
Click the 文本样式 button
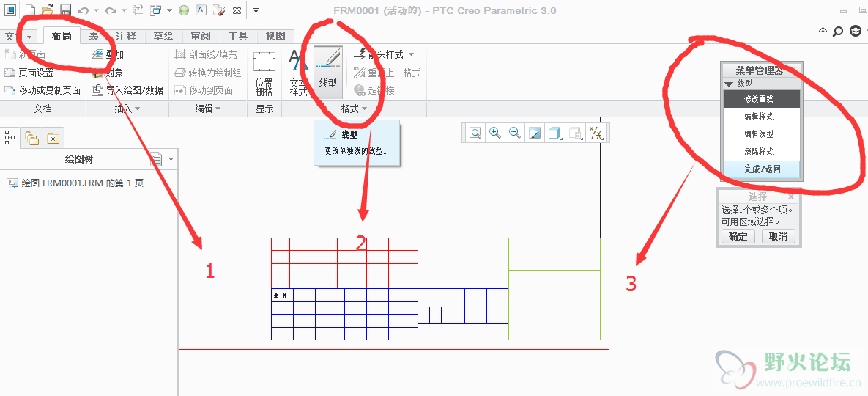tap(298, 73)
